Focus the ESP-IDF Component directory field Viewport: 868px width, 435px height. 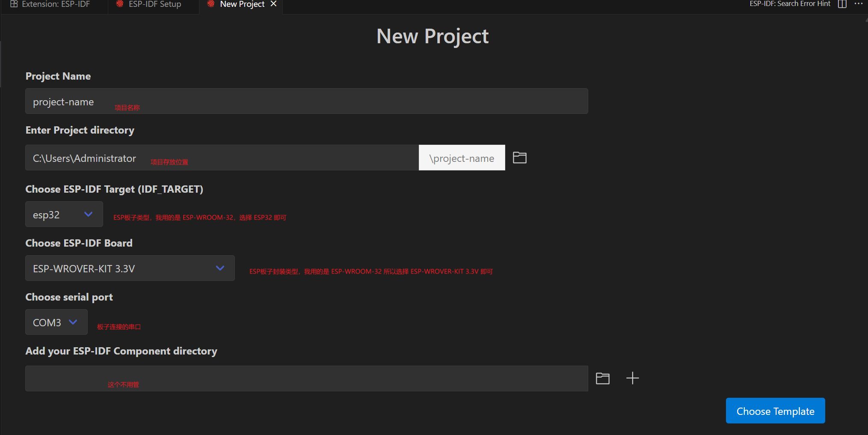coord(306,378)
